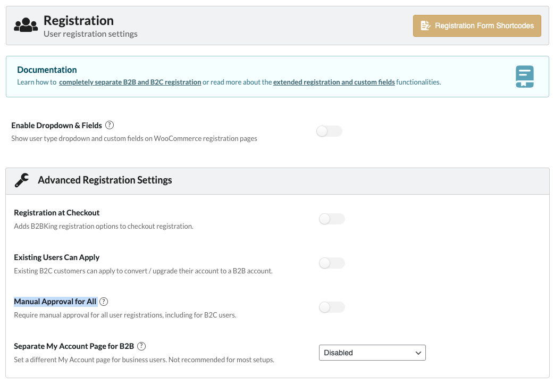Enable Manual Approval for All toggle

(x=332, y=307)
